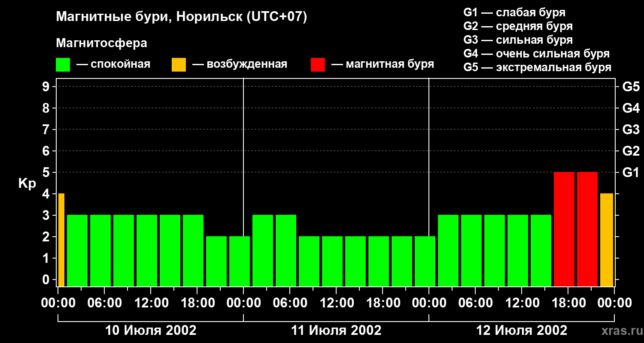Screen dimensions: 644x343
Task: Click the 12:00 tick label for 11 Июля
Action: [x=336, y=303]
